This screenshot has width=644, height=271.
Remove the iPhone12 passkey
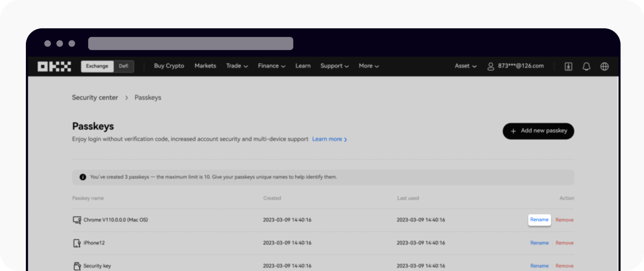[564, 243]
